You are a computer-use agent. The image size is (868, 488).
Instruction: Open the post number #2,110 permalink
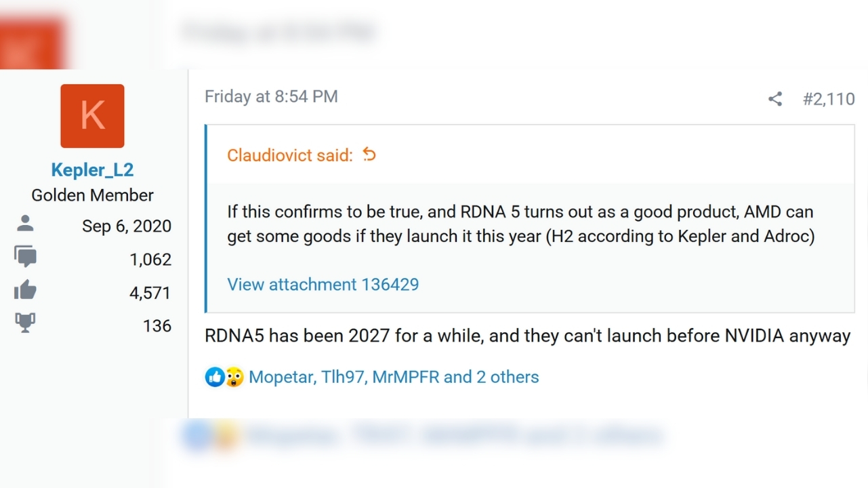click(828, 99)
